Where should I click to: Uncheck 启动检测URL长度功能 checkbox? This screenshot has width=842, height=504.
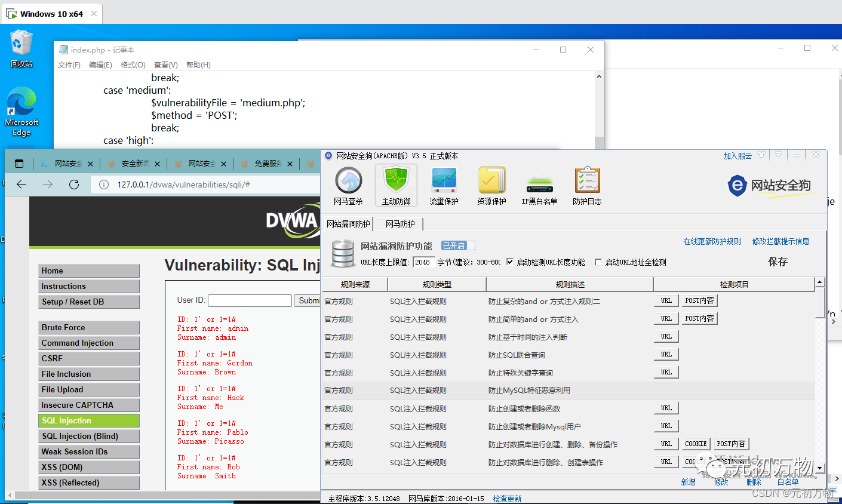[510, 262]
